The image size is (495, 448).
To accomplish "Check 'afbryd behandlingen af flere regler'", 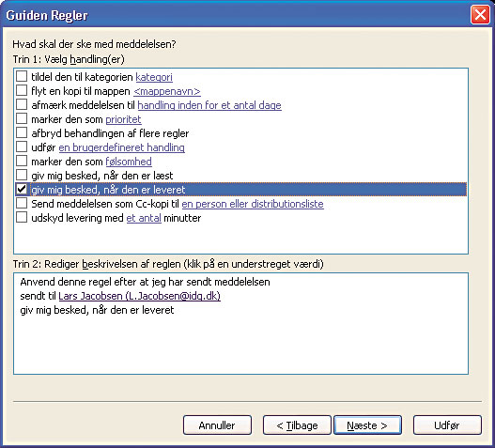I will [x=22, y=132].
